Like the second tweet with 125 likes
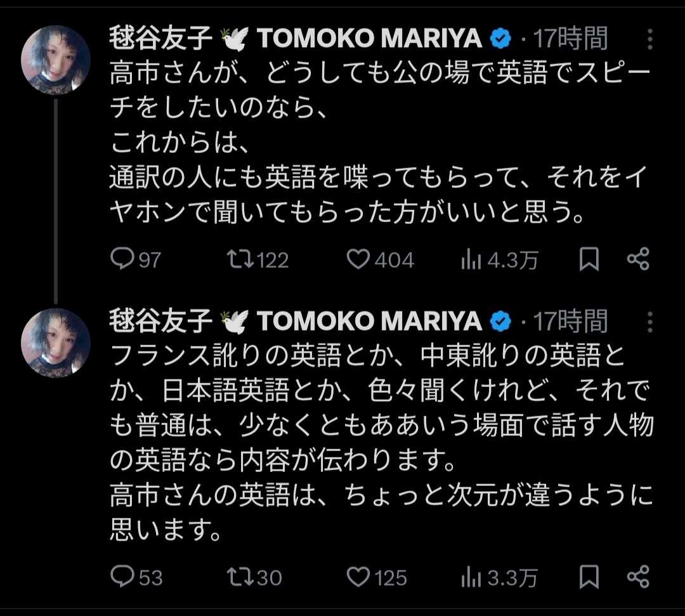685x616 pixels. coord(358,577)
